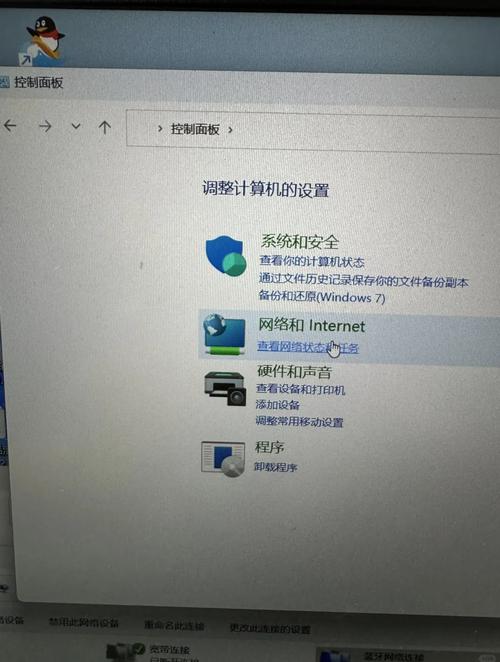Open the 程序 category heading

(x=269, y=447)
